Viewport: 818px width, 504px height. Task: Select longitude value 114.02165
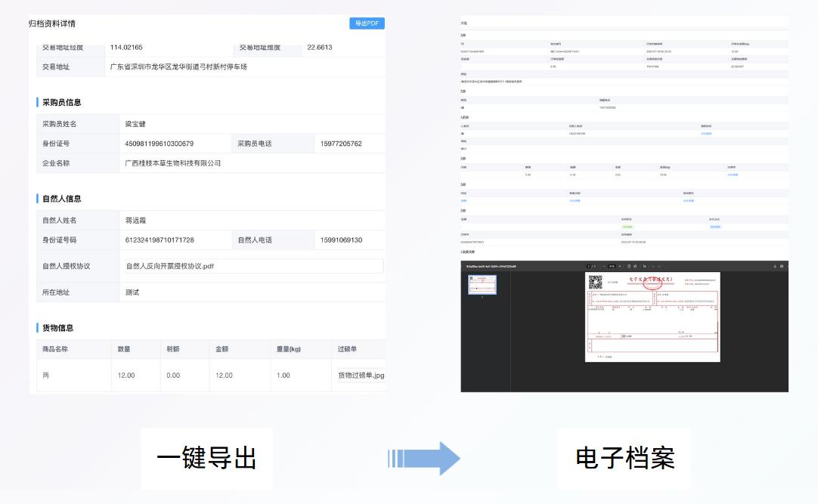click(x=126, y=47)
